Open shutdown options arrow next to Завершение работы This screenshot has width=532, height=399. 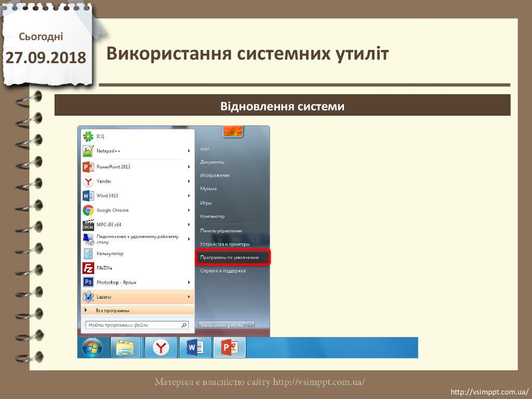click(251, 325)
